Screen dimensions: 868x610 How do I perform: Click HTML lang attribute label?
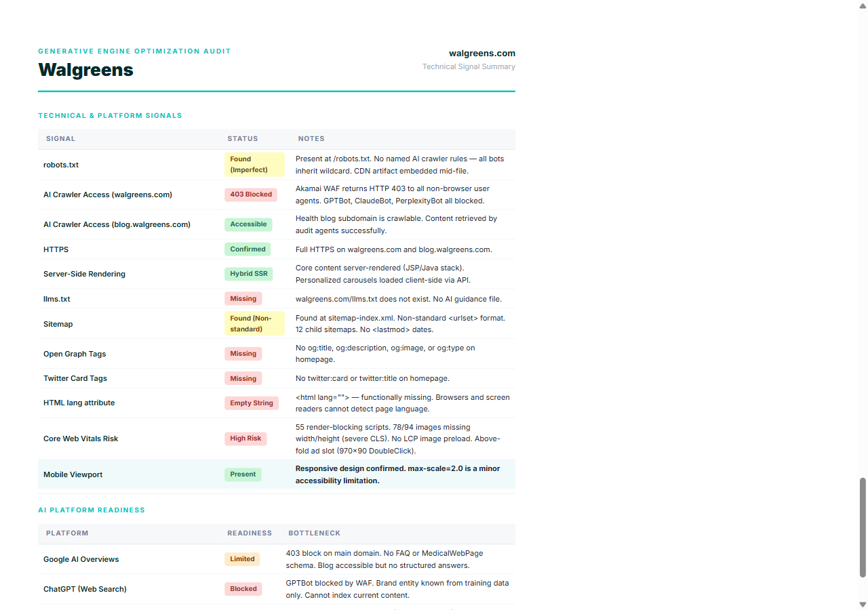click(79, 403)
